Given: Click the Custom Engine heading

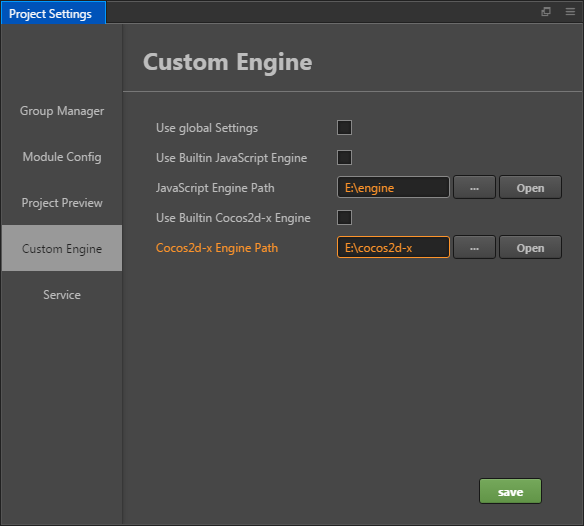Looking at the screenshot, I should click(x=228, y=62).
